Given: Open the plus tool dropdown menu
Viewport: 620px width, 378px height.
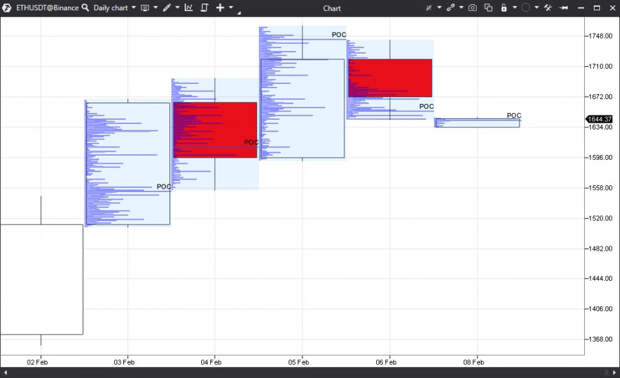Looking at the screenshot, I should (x=231, y=8).
